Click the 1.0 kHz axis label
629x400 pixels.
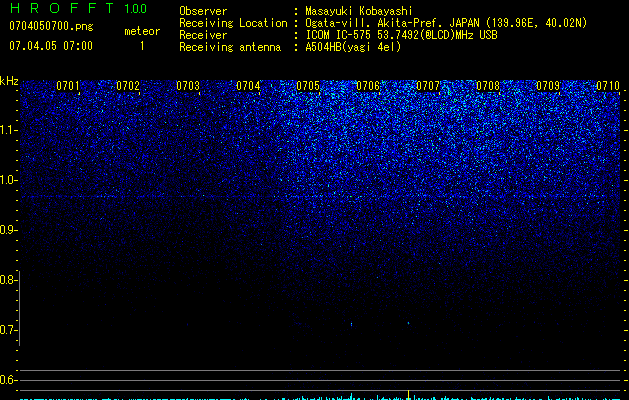tap(8, 180)
